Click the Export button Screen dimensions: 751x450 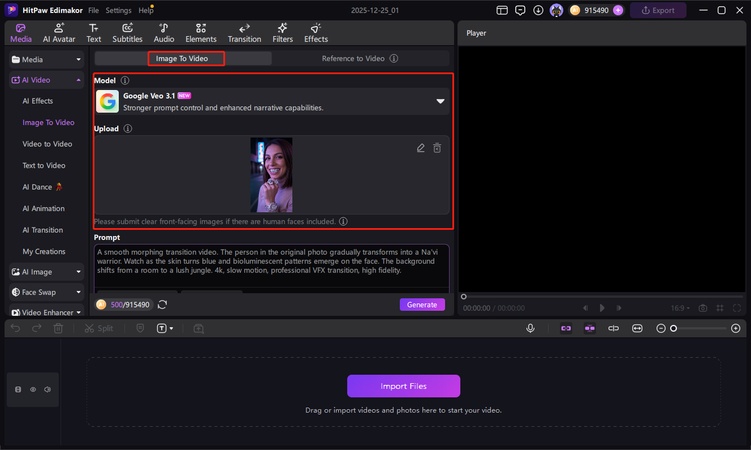658,10
